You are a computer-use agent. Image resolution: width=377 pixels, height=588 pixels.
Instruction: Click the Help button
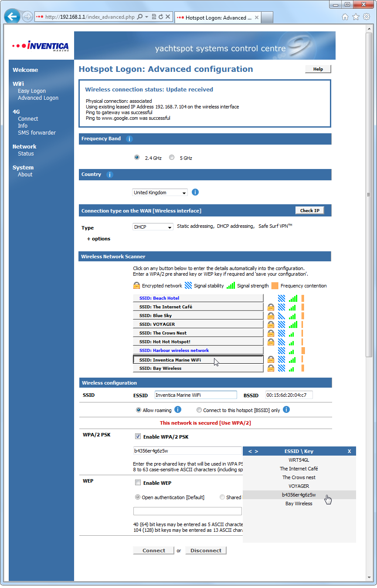[x=318, y=69]
